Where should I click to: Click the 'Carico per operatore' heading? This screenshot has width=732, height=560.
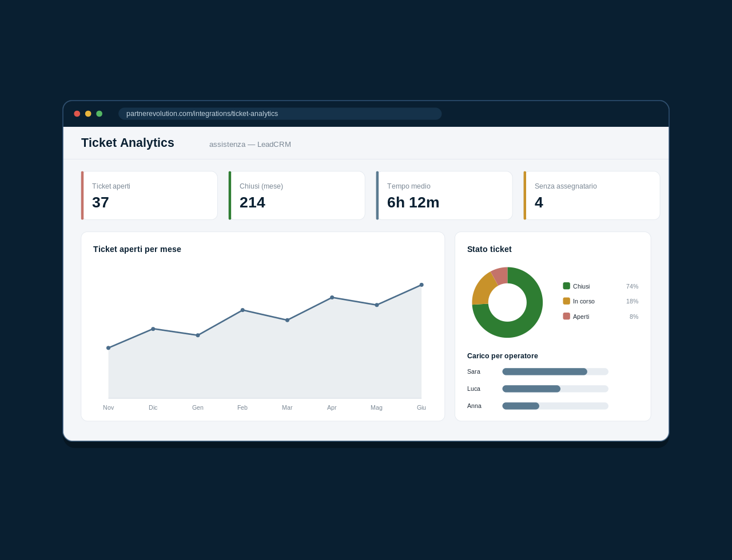click(x=503, y=356)
